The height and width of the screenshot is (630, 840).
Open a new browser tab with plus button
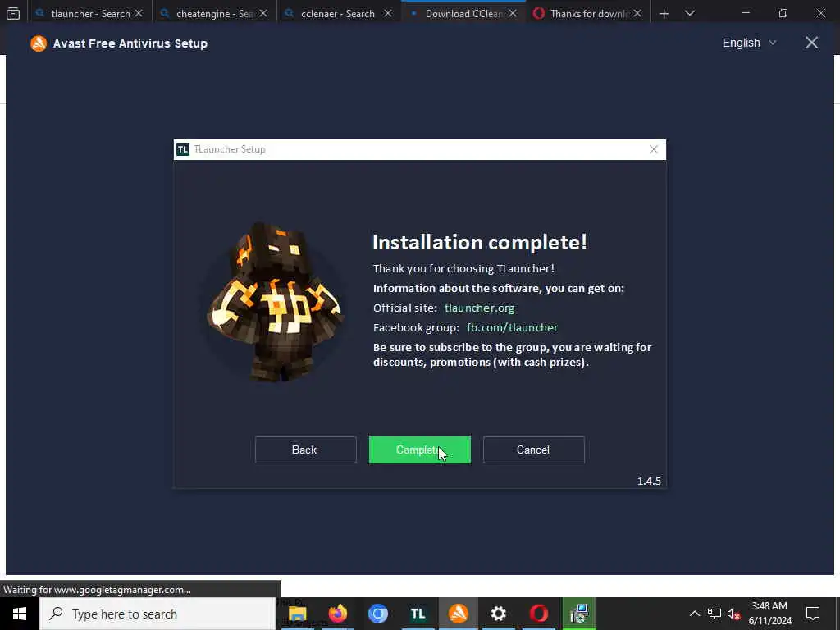tap(664, 13)
